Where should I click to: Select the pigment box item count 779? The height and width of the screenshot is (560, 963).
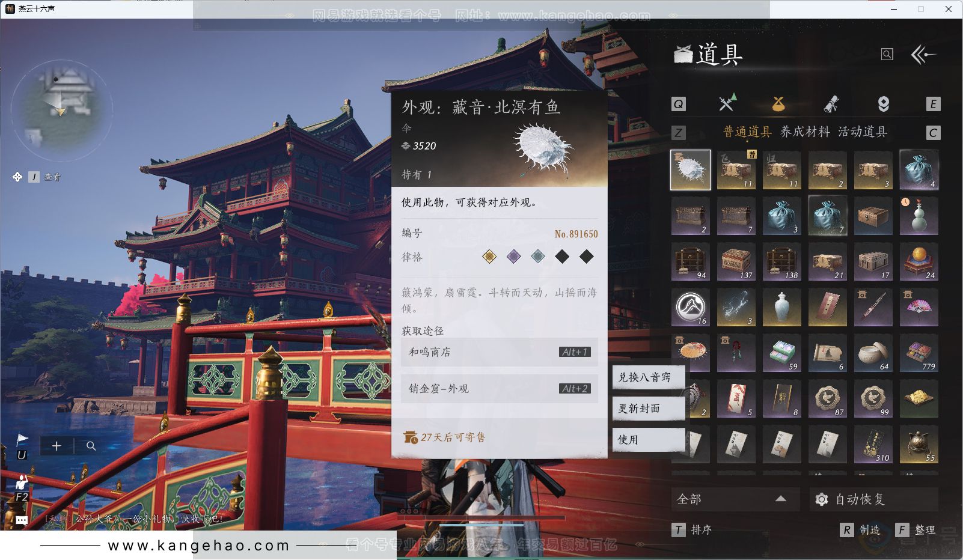pos(919,353)
